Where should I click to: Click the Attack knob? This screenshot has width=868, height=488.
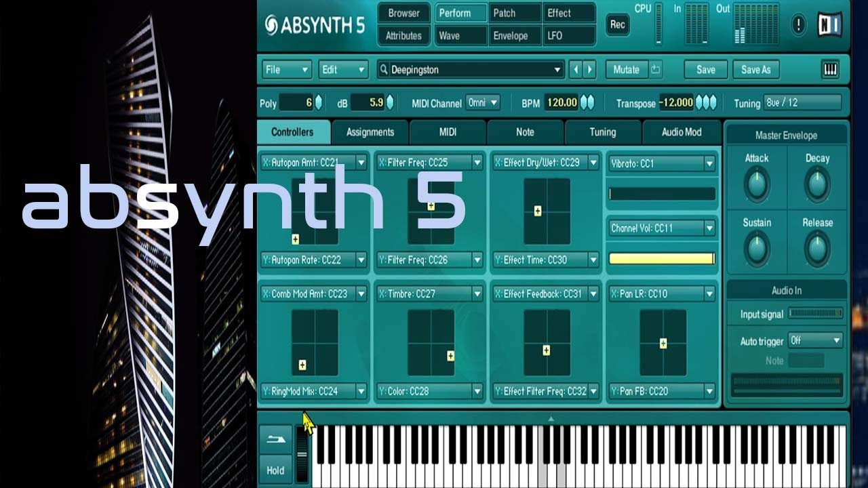pyautogui.click(x=757, y=184)
